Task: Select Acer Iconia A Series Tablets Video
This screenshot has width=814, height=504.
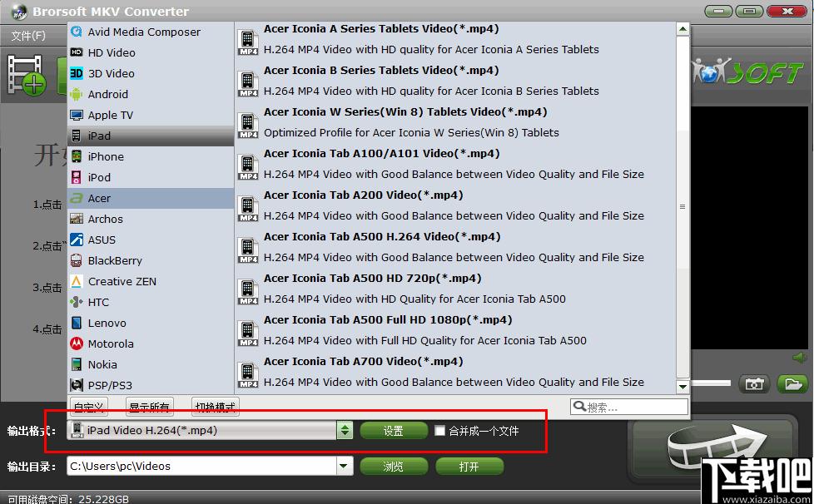Action: [x=456, y=40]
